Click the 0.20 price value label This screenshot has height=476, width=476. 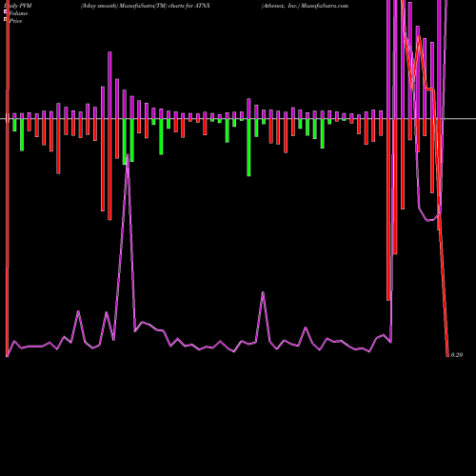(x=457, y=355)
